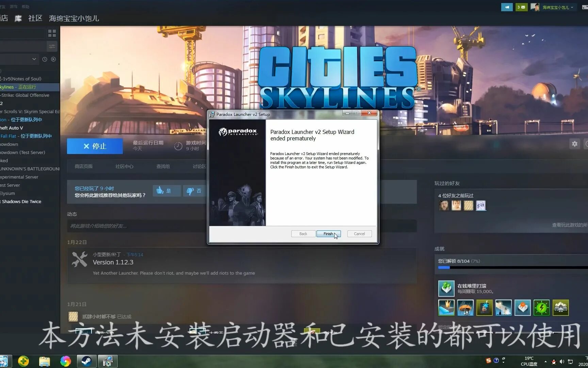Screen dimensions: 588x368
Task: Open the 社区 community tab
Action: [x=35, y=18]
